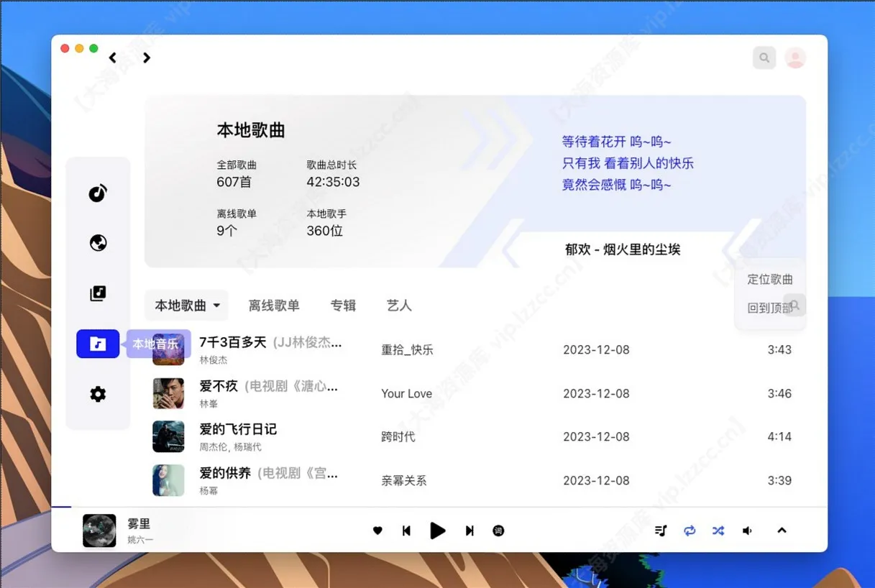The height and width of the screenshot is (588, 875).
Task: Navigate back with the left arrow
Action: tap(113, 58)
